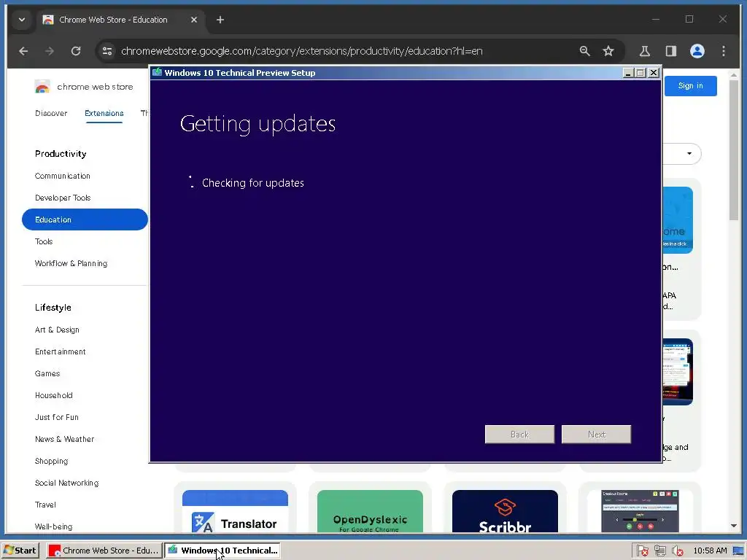Click Windows 10 Technical taskbar button

click(222, 551)
